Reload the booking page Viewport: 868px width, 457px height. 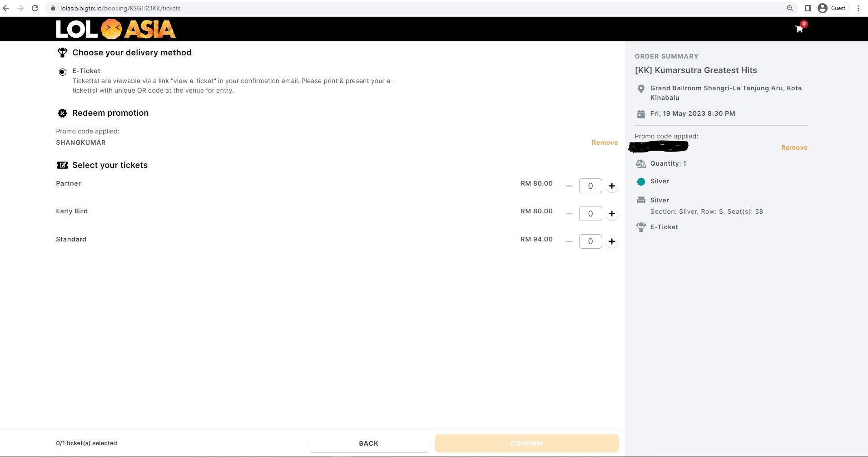click(35, 8)
